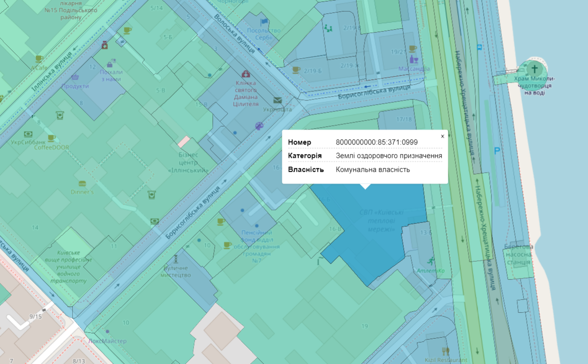The width and height of the screenshot is (588, 364).
Task: Click the ЛюксМайстер map marker
Action: point(107,331)
